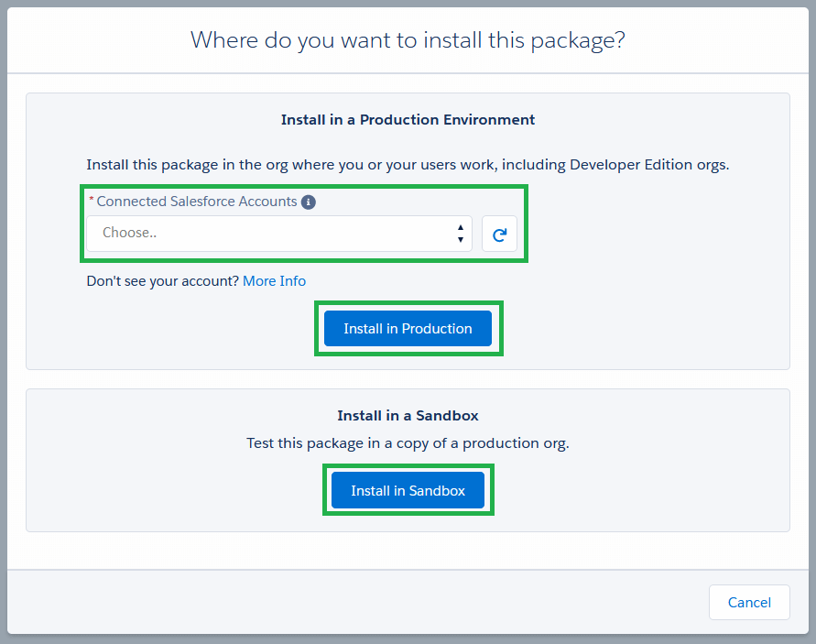Click Install in Production
Screen dimensions: 816x644
tap(408, 328)
